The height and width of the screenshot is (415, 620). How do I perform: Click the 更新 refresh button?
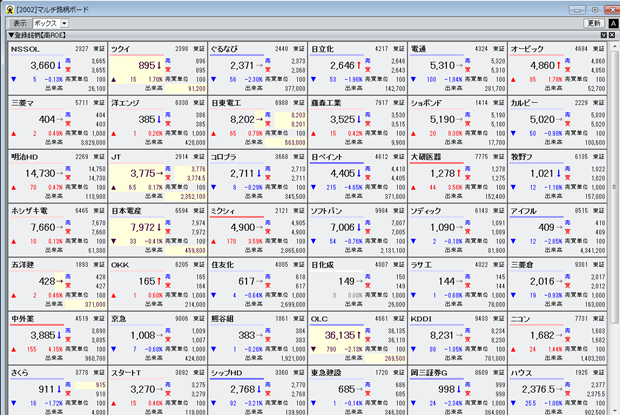[594, 23]
